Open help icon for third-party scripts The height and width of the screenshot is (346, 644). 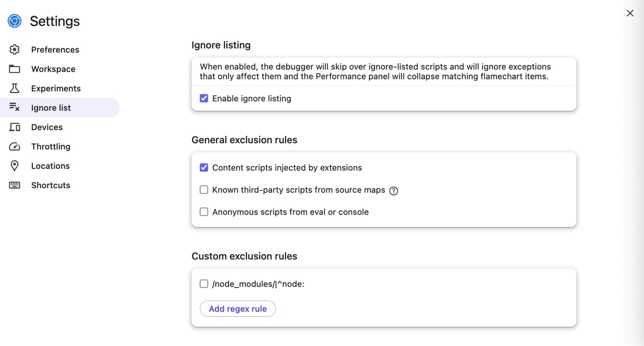tap(393, 190)
